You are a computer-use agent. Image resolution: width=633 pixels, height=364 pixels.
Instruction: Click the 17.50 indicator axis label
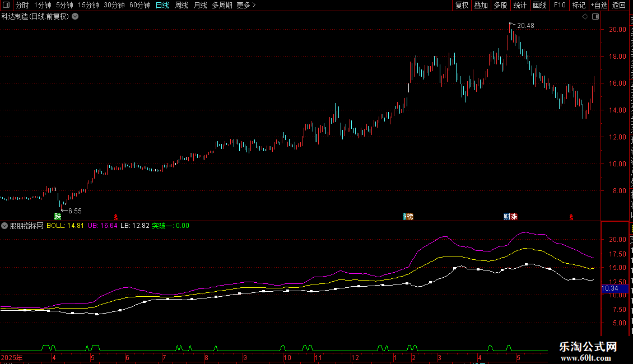pyautogui.click(x=618, y=254)
